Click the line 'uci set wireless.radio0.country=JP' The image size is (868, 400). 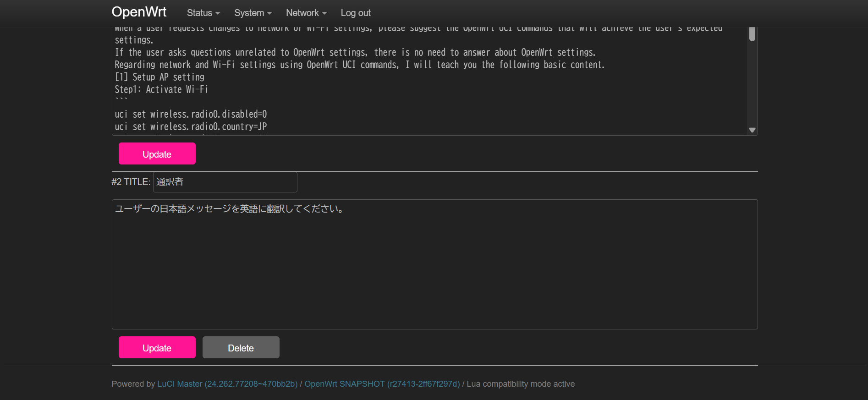[x=191, y=126]
